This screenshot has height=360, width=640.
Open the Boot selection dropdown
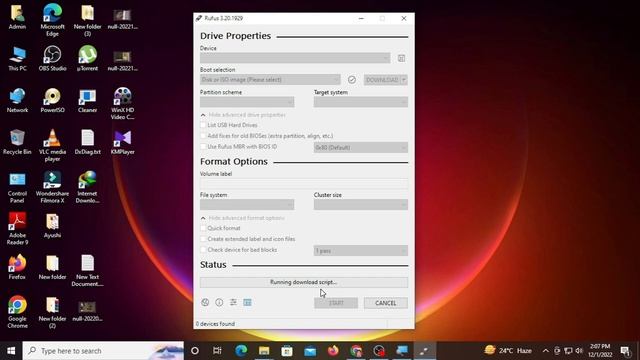point(270,80)
